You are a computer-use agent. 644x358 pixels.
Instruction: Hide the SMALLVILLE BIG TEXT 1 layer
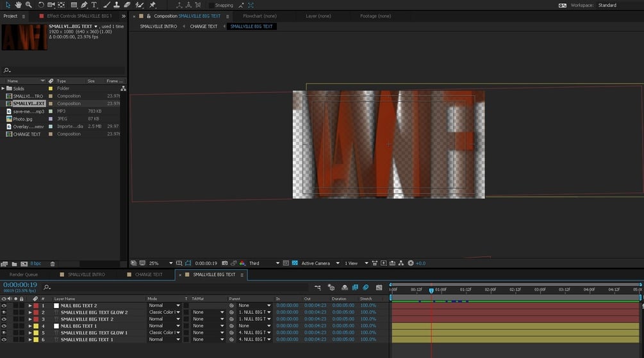click(4, 339)
